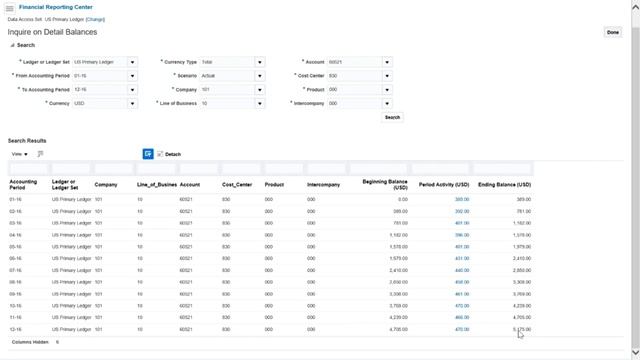Click the Detach label button
The width and height of the screenshot is (640, 360).
(x=173, y=154)
